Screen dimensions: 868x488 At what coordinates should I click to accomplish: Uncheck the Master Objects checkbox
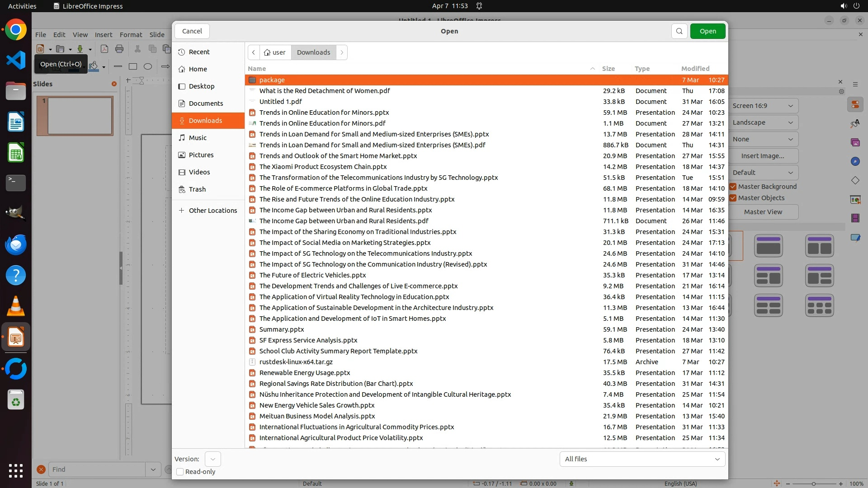[x=733, y=198]
